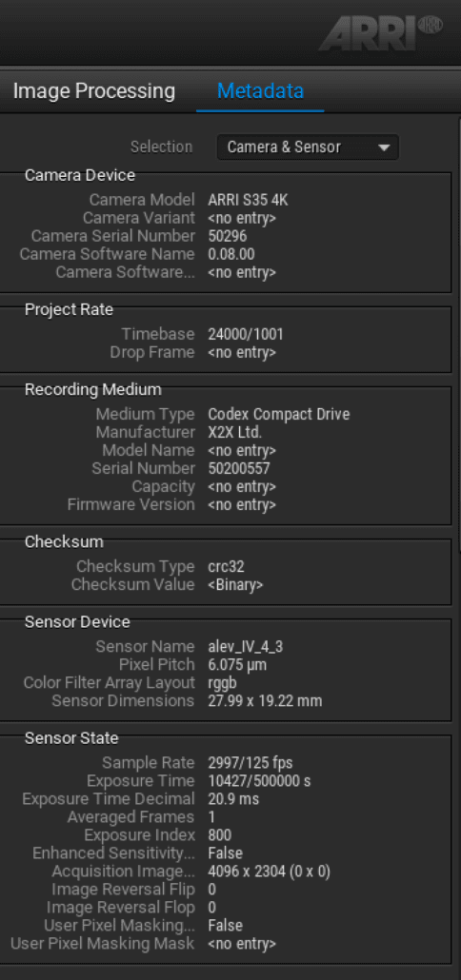The height and width of the screenshot is (980, 461).
Task: Click the Enhanced Sensitivity False value
Action: (x=225, y=853)
